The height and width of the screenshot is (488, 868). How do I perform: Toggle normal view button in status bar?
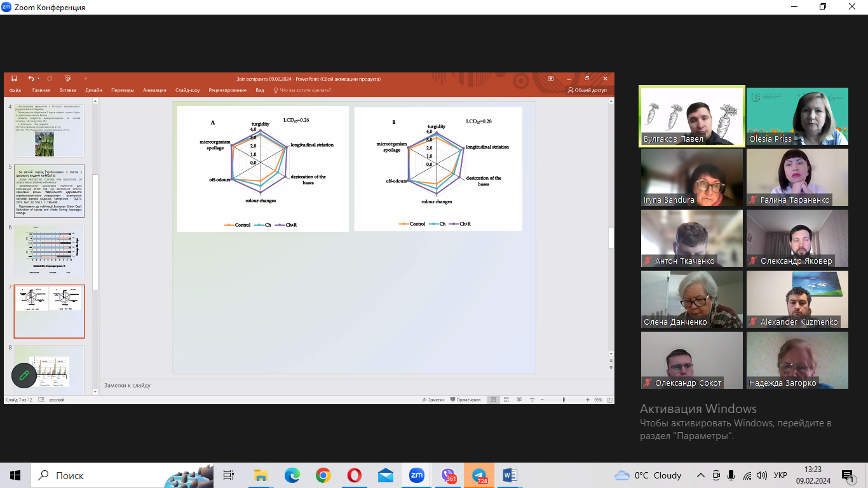click(x=493, y=400)
